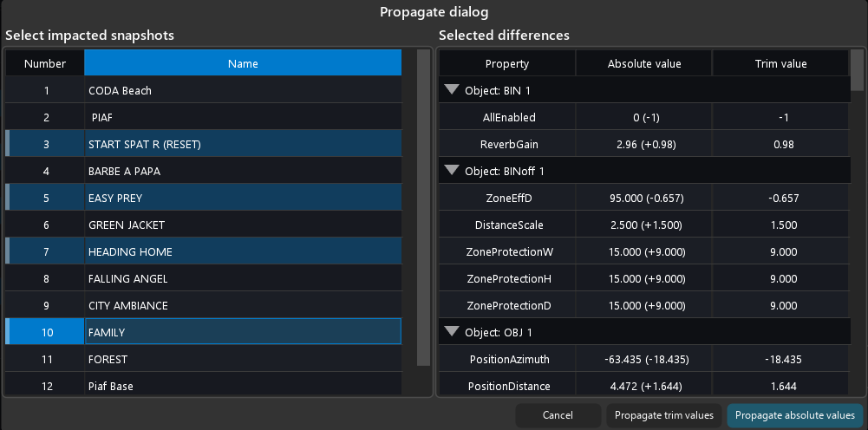Image resolution: width=868 pixels, height=430 pixels.
Task: Click Propagate trim values button
Action: pyautogui.click(x=663, y=415)
